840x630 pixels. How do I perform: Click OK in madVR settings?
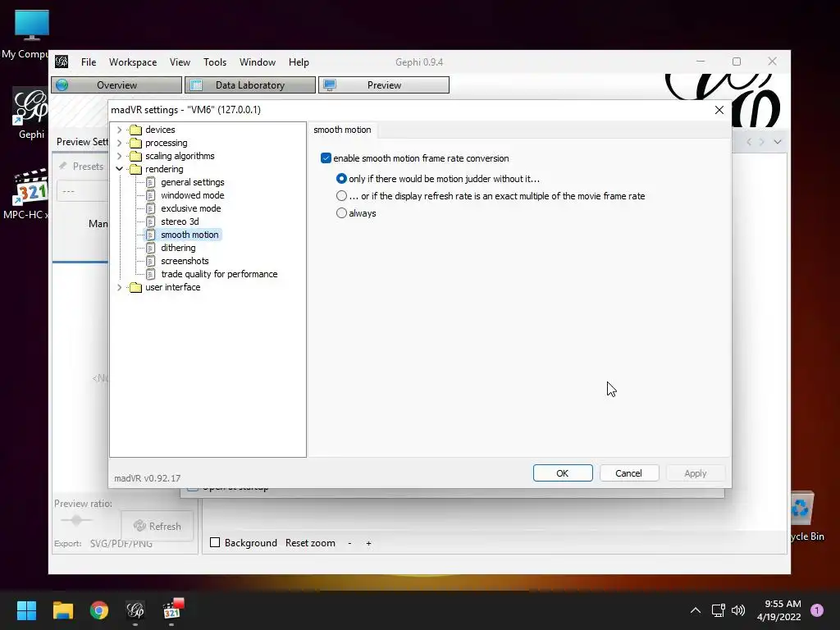563,473
